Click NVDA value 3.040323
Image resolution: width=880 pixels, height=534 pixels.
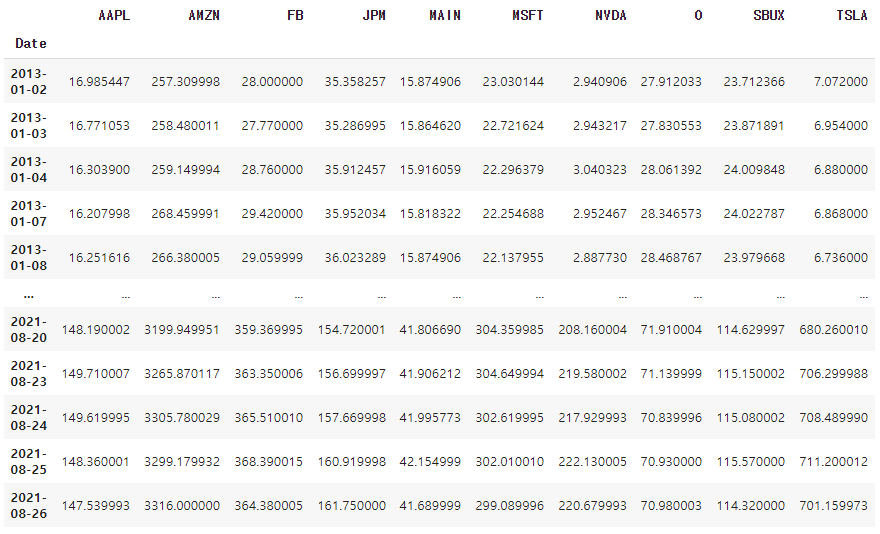pos(599,170)
